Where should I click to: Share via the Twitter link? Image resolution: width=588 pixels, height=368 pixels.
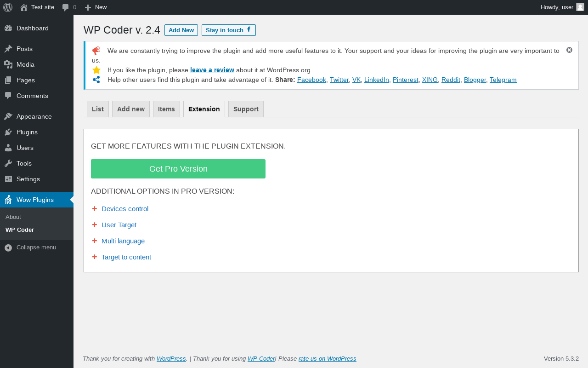(339, 80)
